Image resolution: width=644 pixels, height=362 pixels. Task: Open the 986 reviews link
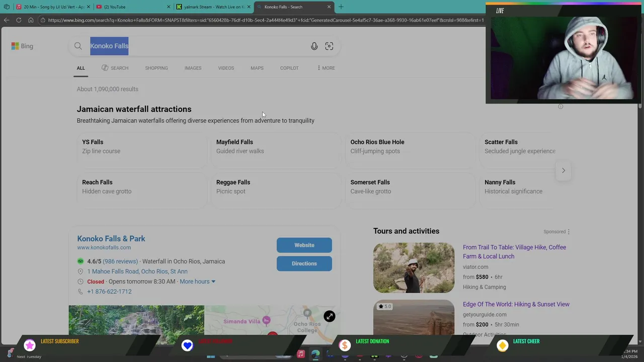click(x=120, y=261)
